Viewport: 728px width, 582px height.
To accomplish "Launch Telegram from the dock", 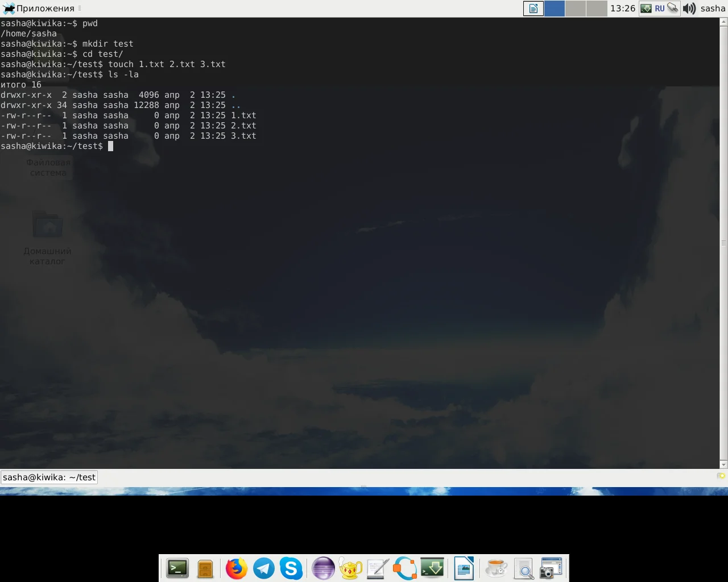I will [x=264, y=568].
